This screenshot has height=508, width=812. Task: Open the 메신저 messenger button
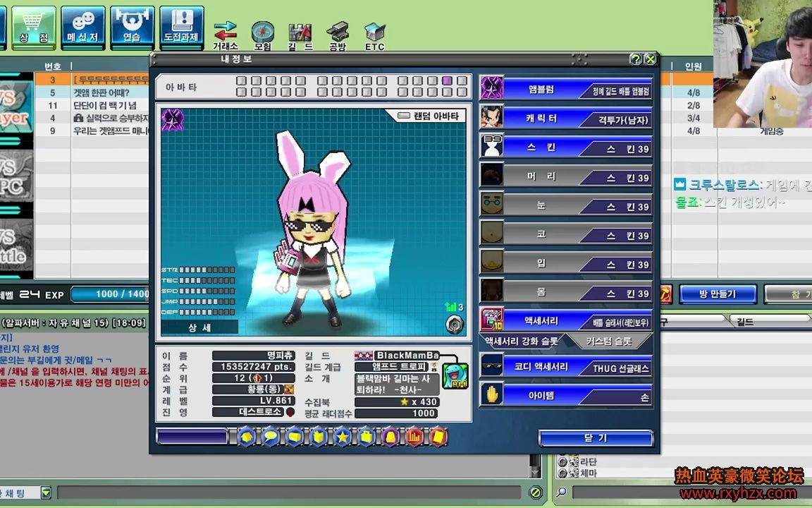pos(83,28)
